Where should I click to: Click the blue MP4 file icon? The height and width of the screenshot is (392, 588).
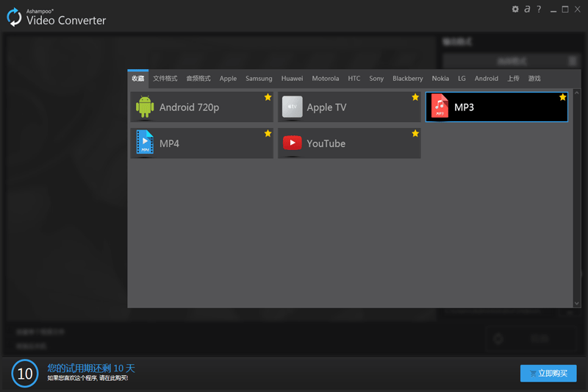pyautogui.click(x=145, y=142)
